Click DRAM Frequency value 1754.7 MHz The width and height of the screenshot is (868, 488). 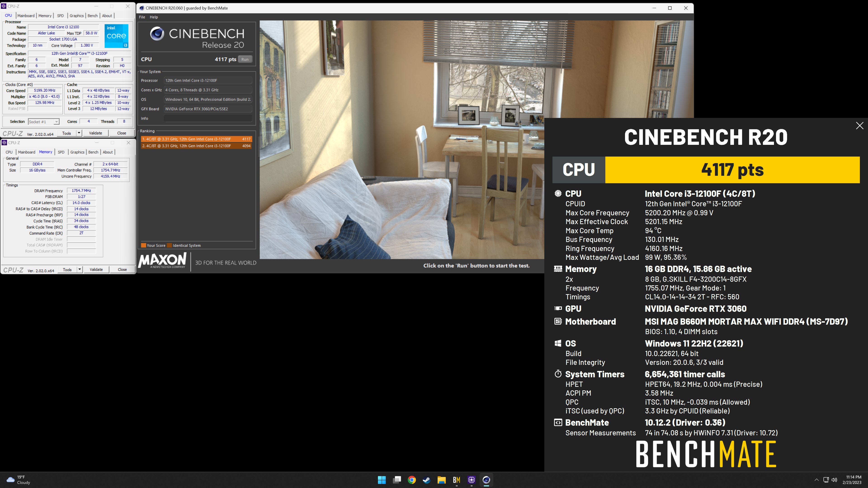point(81,191)
